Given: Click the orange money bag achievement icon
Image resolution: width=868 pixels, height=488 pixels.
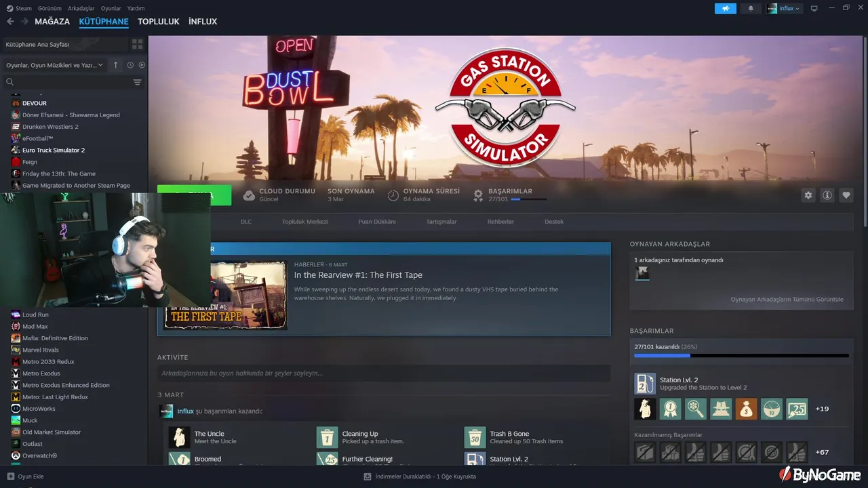Looking at the screenshot, I should 747,409.
